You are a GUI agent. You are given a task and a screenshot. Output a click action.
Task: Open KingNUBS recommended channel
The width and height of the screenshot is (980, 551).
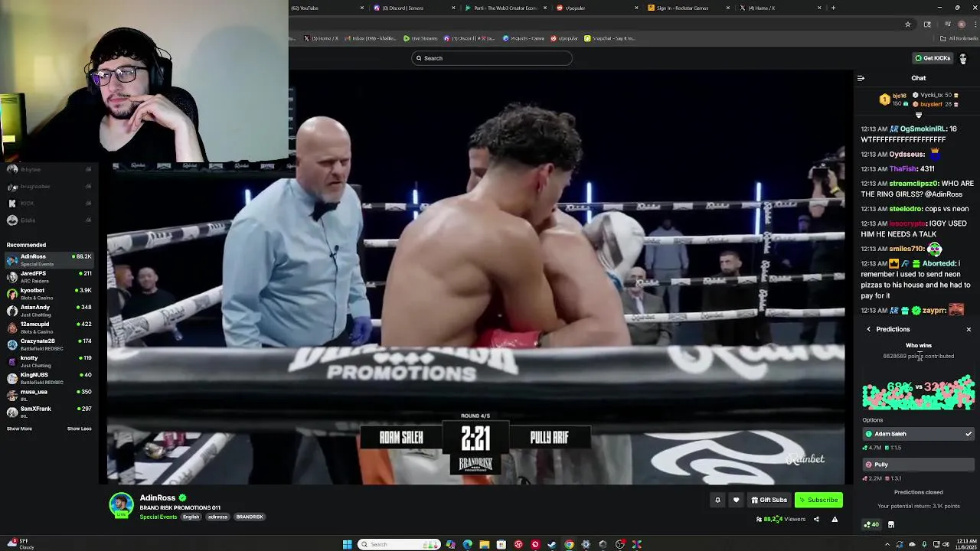coord(49,378)
